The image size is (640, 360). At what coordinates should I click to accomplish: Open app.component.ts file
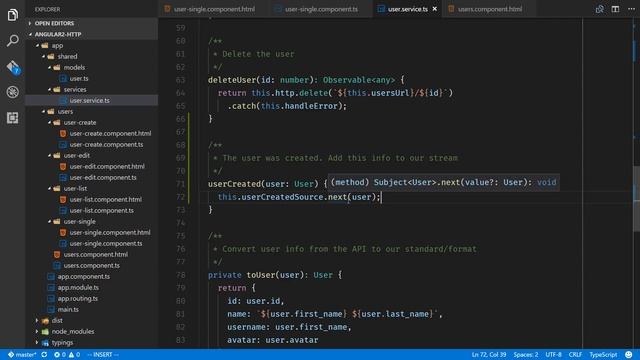pyautogui.click(x=83, y=277)
